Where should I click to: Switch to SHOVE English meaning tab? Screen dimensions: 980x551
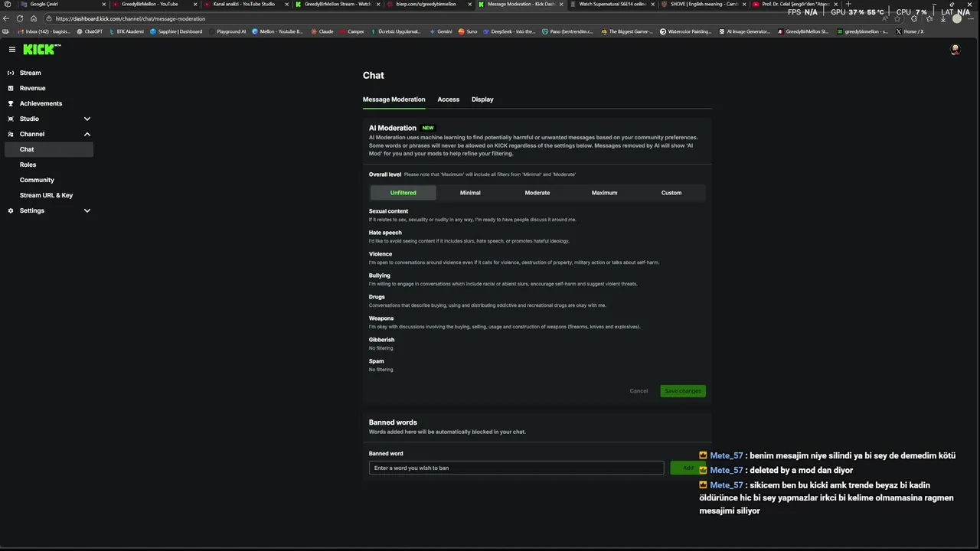pyautogui.click(x=703, y=4)
